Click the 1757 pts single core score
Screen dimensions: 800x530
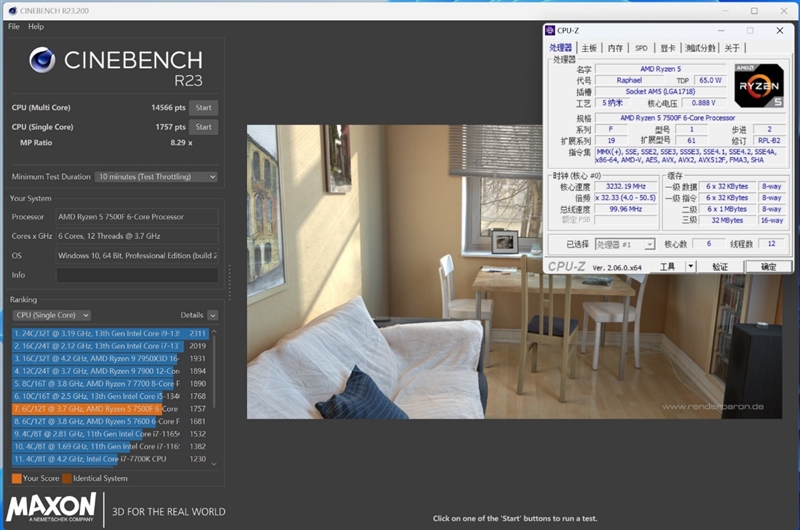click(170, 127)
